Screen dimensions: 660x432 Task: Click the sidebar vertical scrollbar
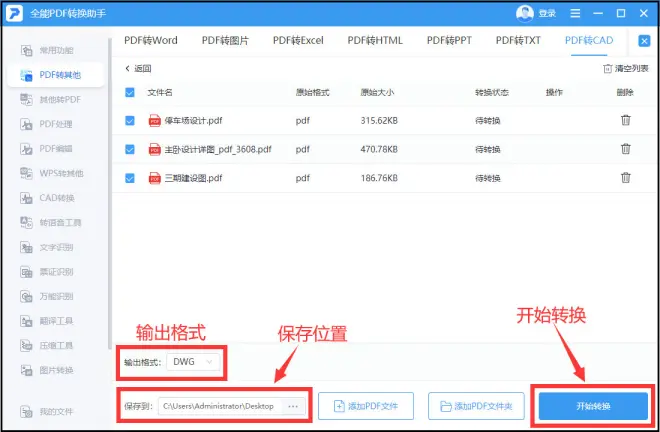pos(110,194)
